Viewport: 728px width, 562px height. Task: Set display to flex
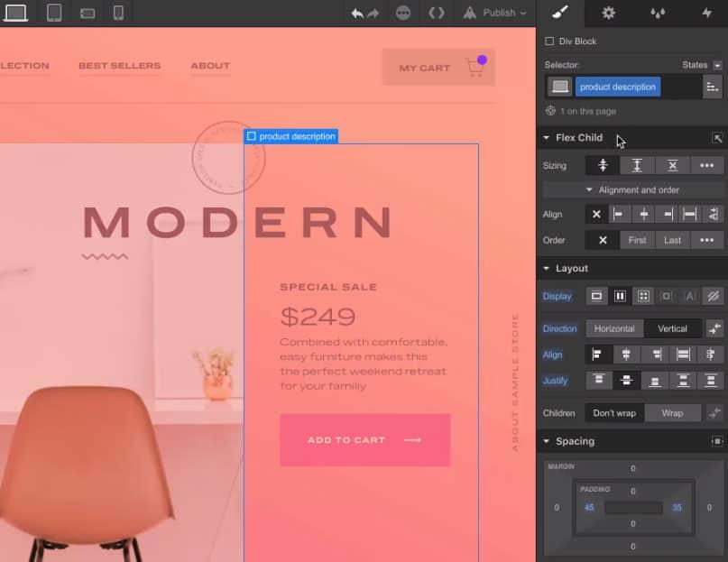click(620, 296)
